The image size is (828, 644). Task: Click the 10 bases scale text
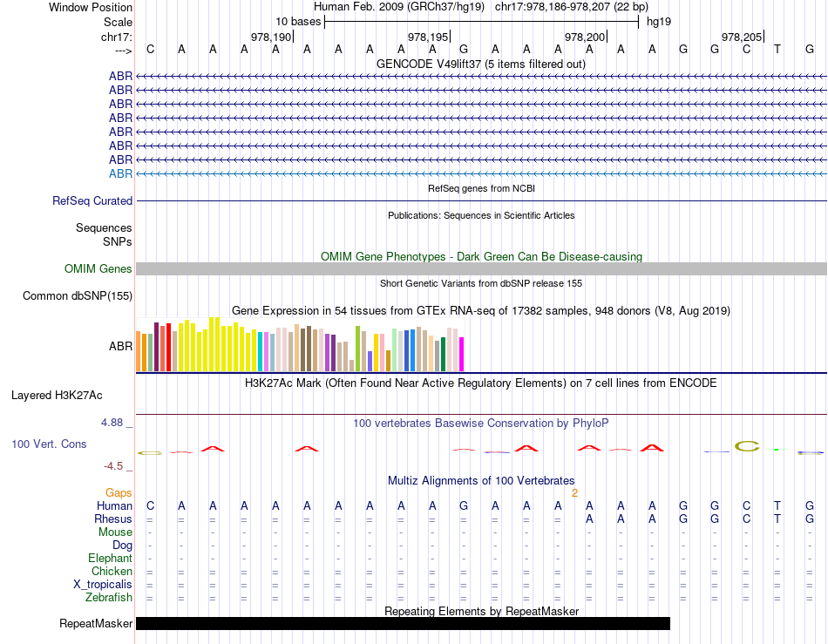click(x=298, y=22)
